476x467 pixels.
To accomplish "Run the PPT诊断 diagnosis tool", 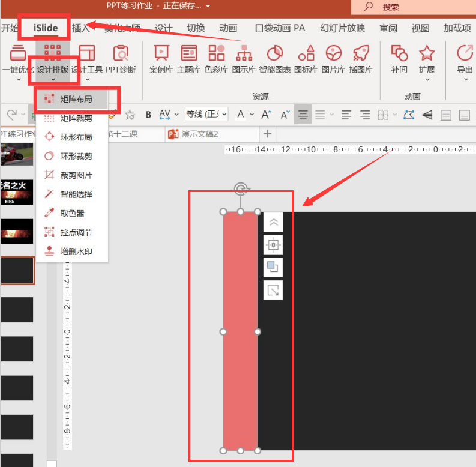I will click(x=121, y=59).
